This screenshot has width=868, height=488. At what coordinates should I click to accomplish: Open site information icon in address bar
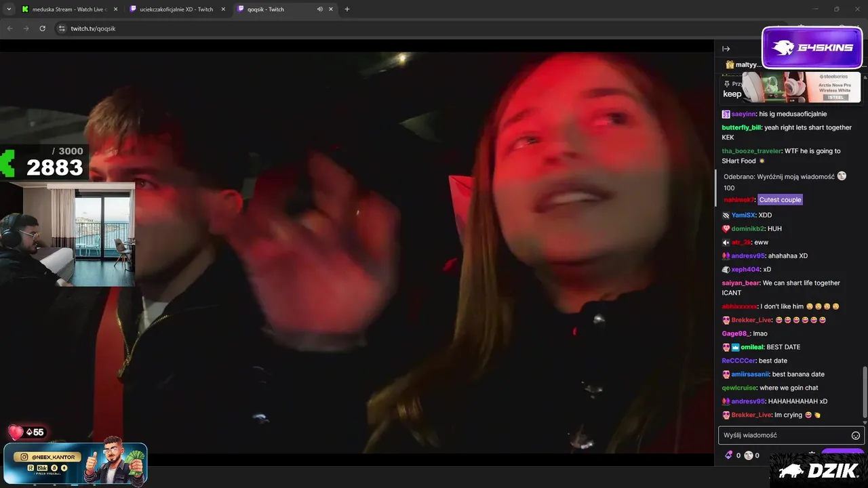tap(62, 28)
